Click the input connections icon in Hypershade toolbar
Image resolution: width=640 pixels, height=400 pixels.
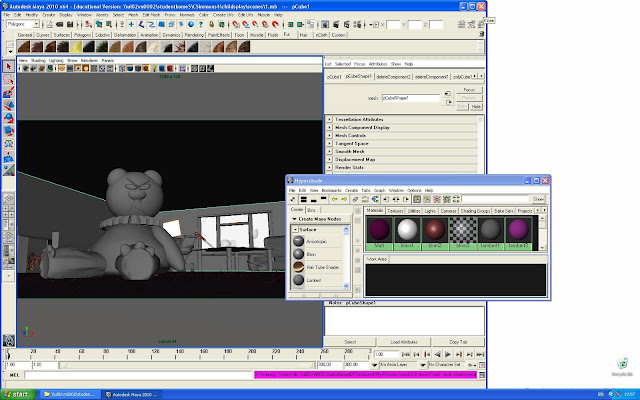(386, 199)
